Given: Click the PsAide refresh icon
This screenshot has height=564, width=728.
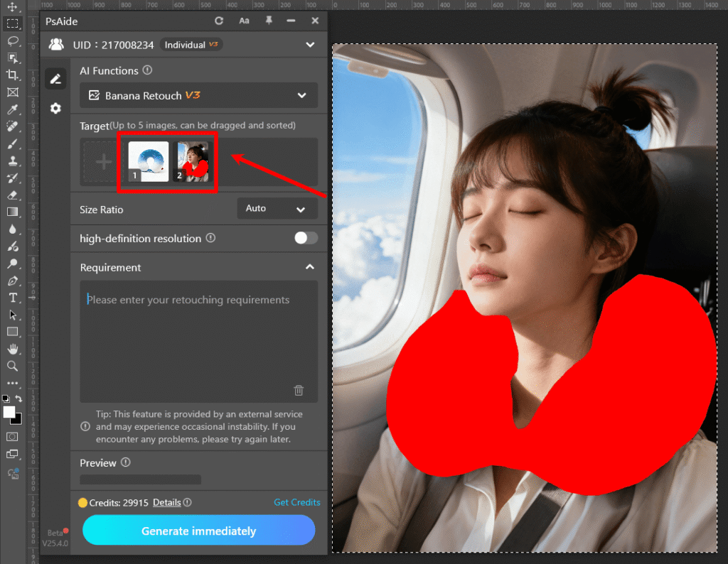Looking at the screenshot, I should 219,21.
